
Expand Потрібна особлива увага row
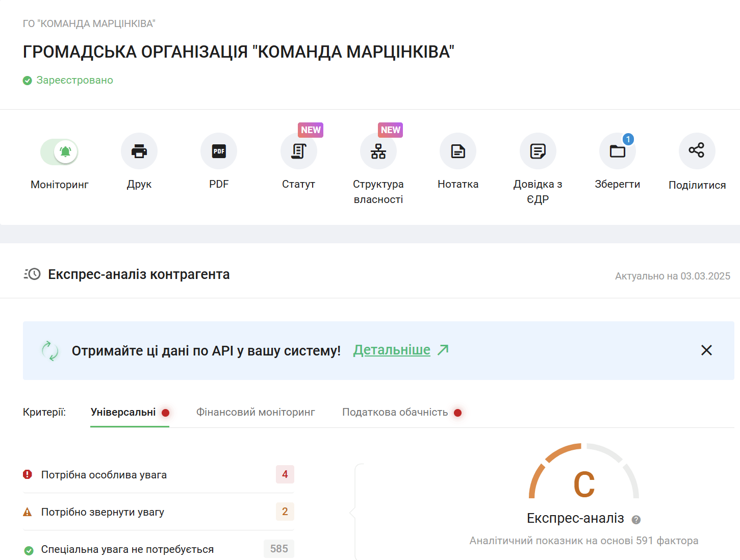point(158,475)
